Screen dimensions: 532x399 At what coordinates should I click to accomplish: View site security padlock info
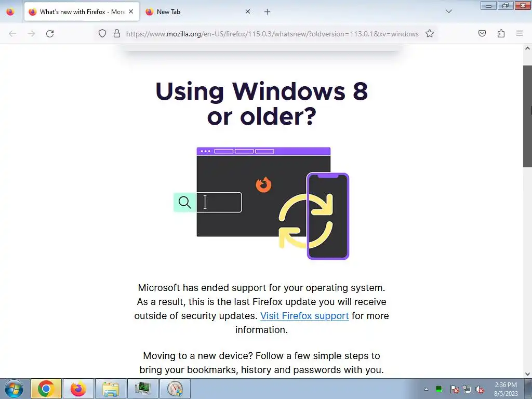point(117,34)
